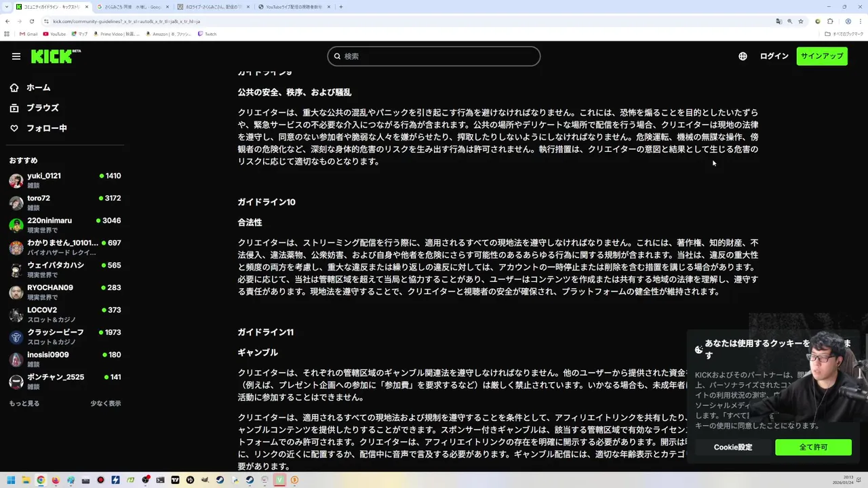Image resolution: width=868 pixels, height=488 pixels.
Task: Click the address bar URL
Action: point(126,21)
